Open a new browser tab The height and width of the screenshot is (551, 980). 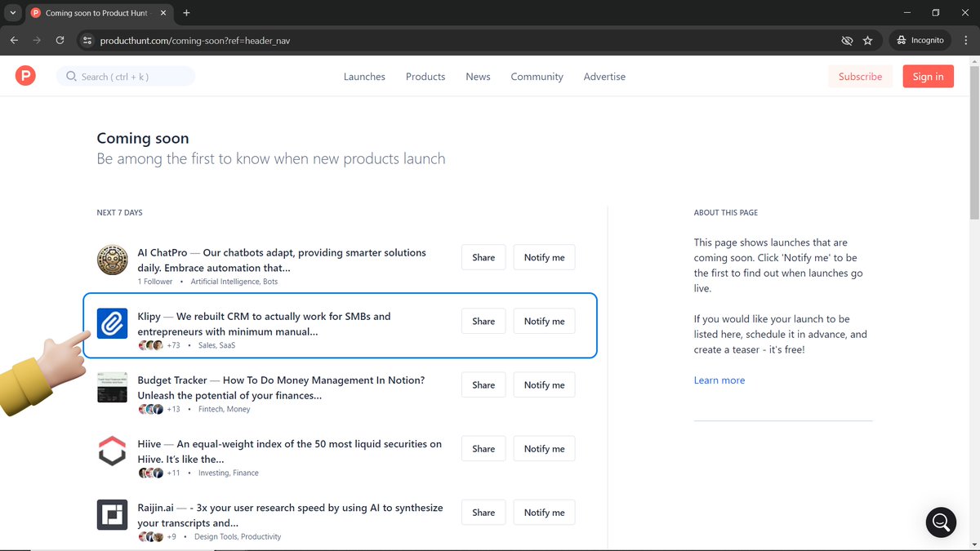pos(186,13)
